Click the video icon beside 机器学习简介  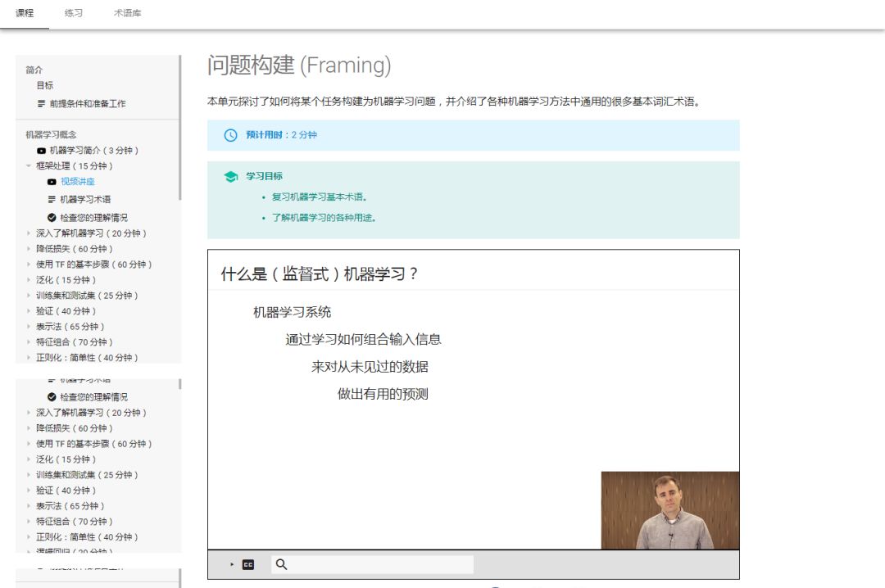41,151
